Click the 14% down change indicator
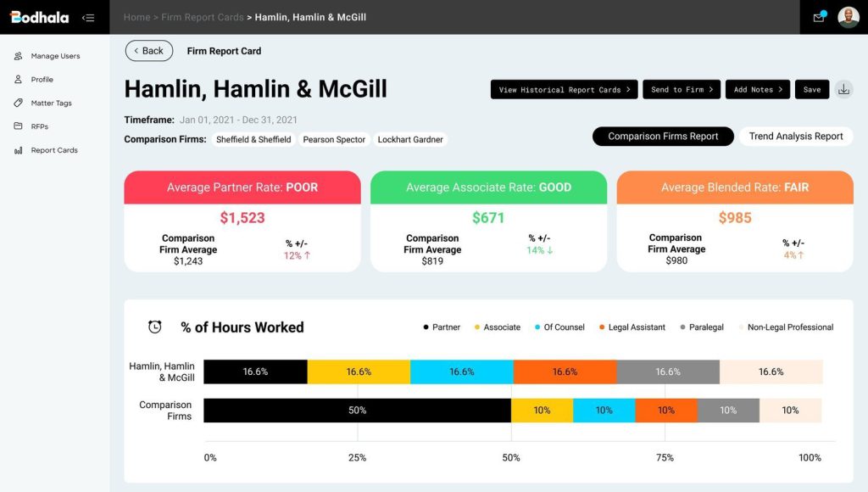Image resolution: width=868 pixels, height=492 pixels. pyautogui.click(x=539, y=250)
